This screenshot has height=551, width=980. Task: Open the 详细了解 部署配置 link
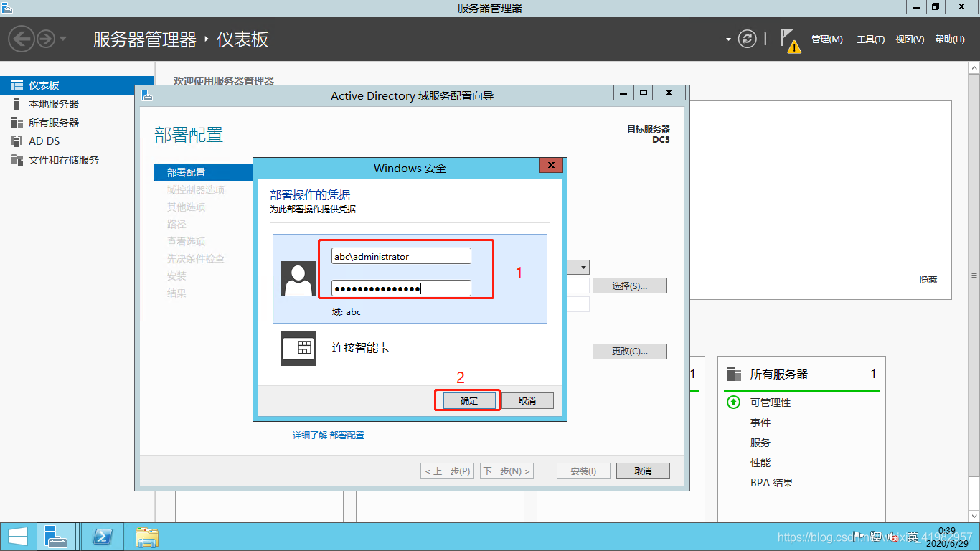tap(329, 435)
